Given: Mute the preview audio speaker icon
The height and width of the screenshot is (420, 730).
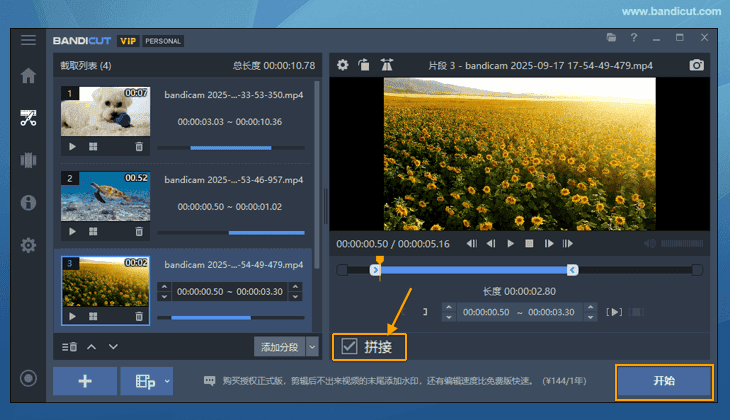Looking at the screenshot, I should coord(651,243).
